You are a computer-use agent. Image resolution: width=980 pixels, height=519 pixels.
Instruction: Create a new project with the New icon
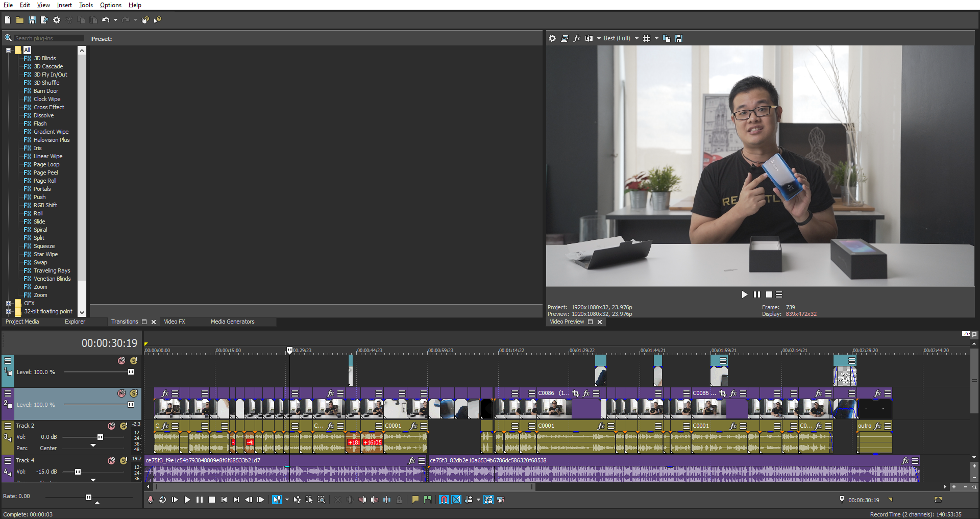(8, 20)
